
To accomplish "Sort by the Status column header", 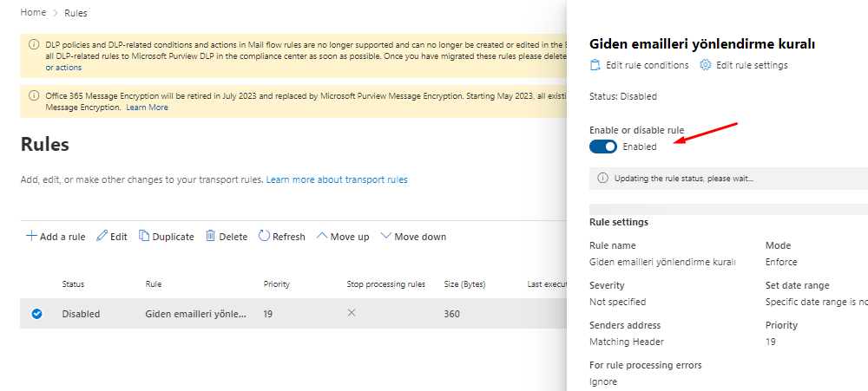I will pos(73,284).
